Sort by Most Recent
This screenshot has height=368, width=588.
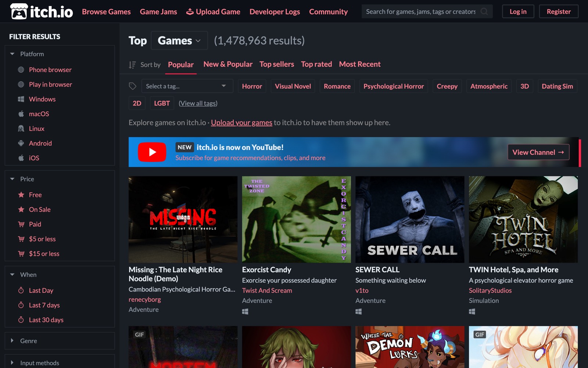tap(360, 64)
